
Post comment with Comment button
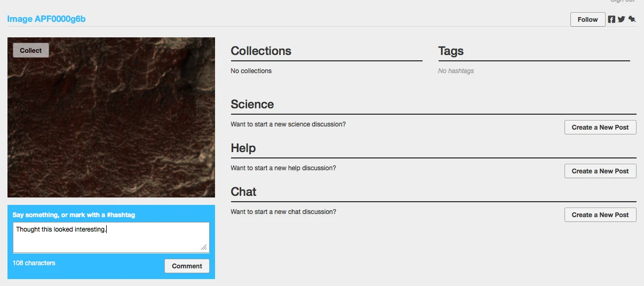point(187,266)
